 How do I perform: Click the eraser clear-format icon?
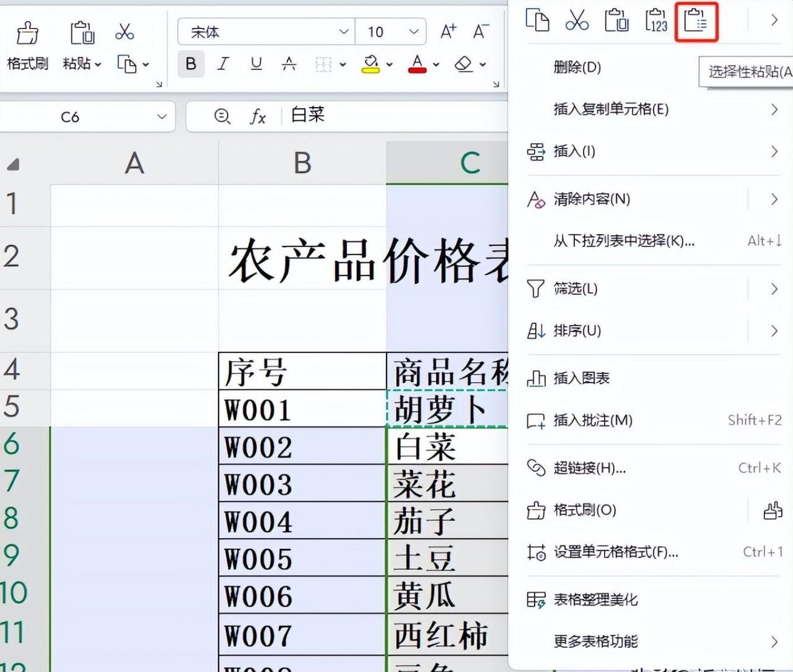click(x=464, y=64)
